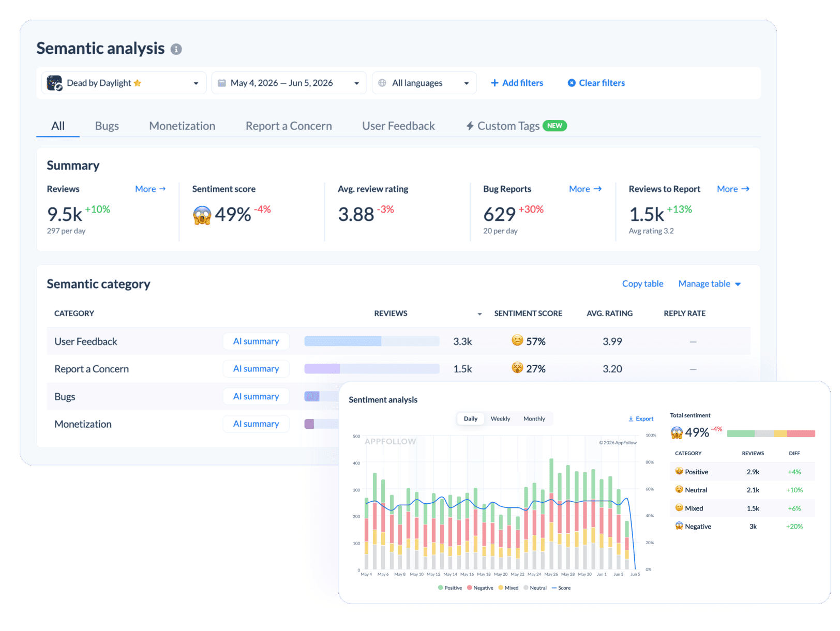Click the Bugs category row name
The height and width of the screenshot is (631, 840).
point(65,397)
